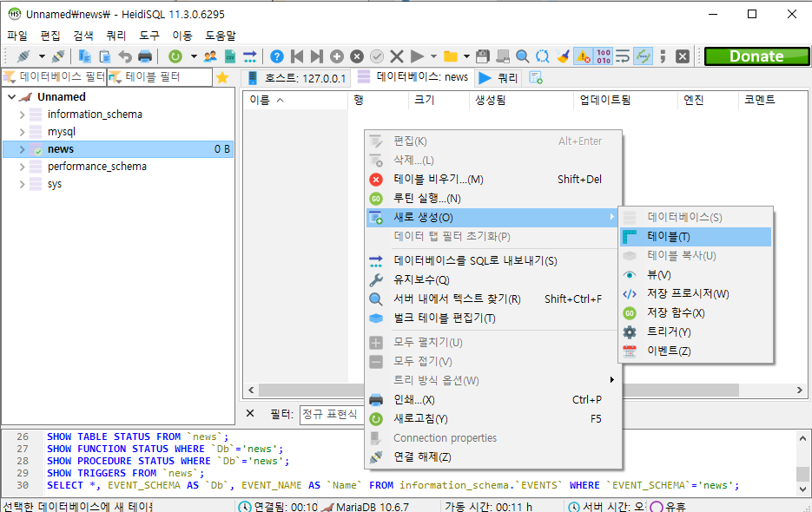
Task: Click broom clear query toolbar icon
Action: (x=563, y=56)
